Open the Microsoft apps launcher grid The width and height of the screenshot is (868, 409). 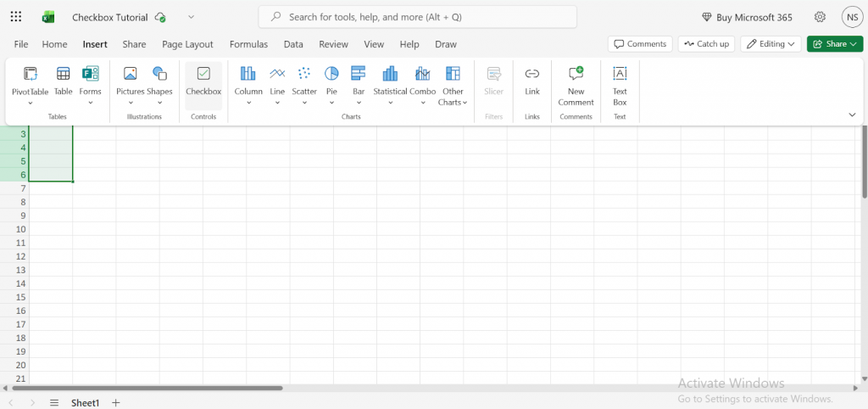tap(16, 17)
